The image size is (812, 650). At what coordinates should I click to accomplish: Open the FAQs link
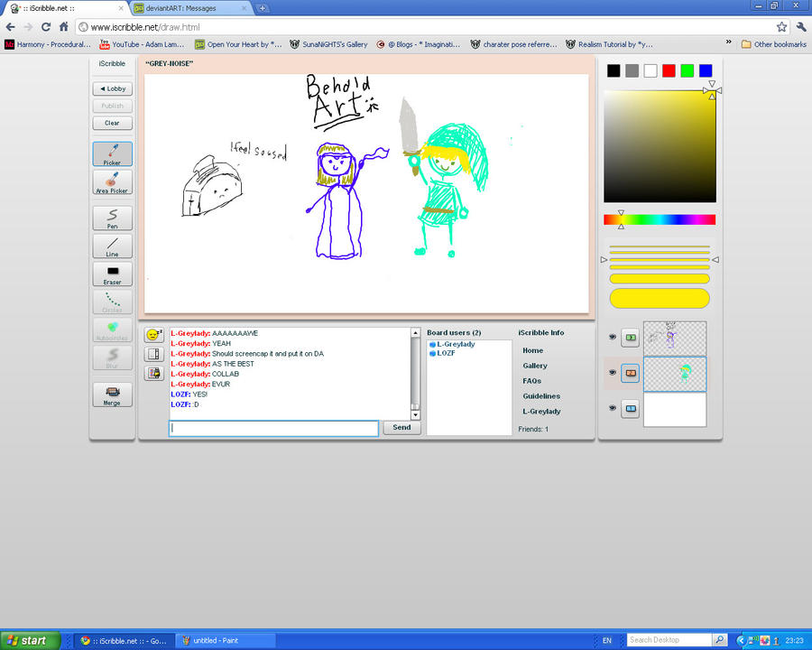click(x=532, y=380)
